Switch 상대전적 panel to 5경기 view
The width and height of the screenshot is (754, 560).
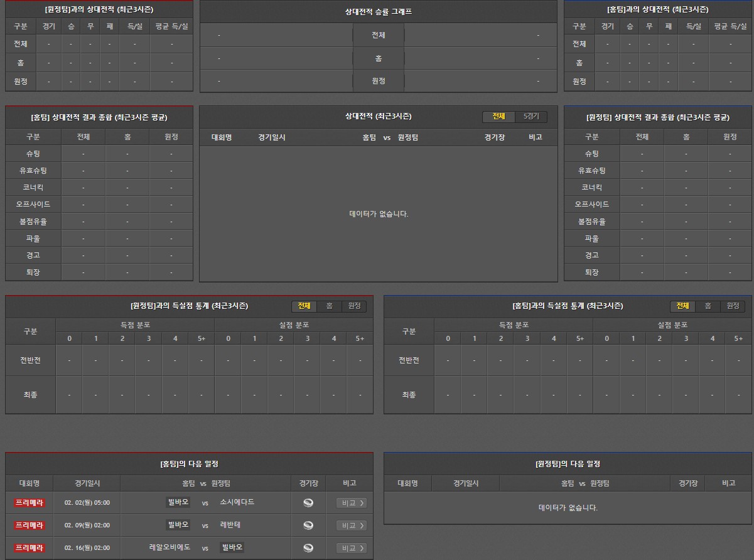(530, 117)
